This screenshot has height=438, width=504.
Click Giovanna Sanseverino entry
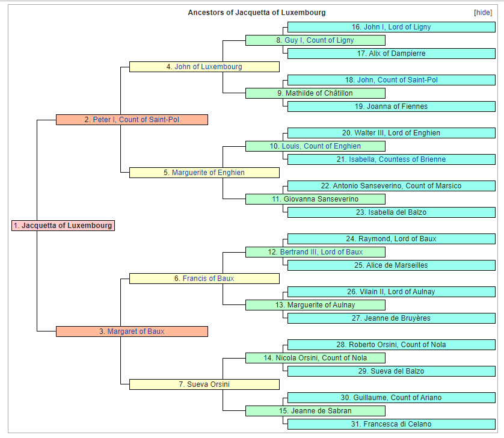(x=315, y=199)
